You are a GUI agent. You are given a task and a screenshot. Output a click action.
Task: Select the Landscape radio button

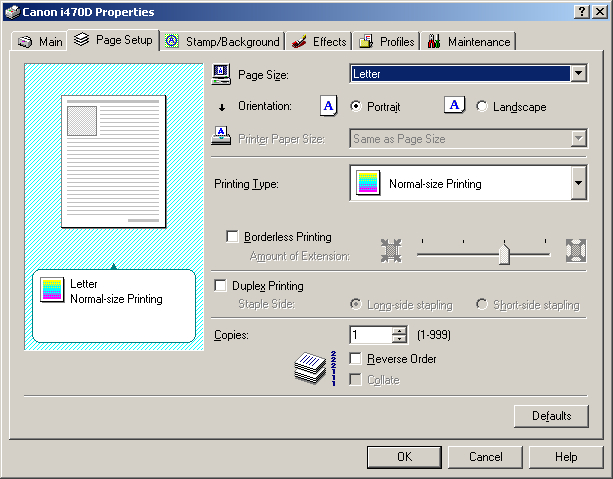coord(482,107)
